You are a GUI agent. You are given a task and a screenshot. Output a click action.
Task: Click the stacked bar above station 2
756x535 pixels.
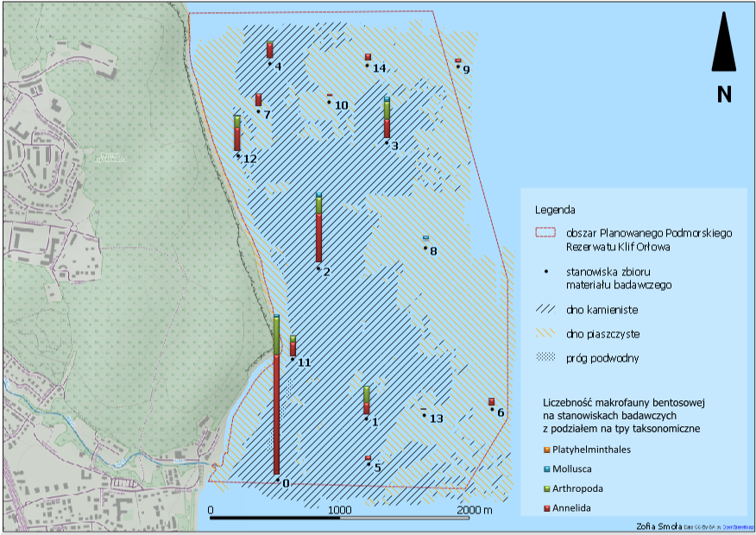(x=318, y=227)
